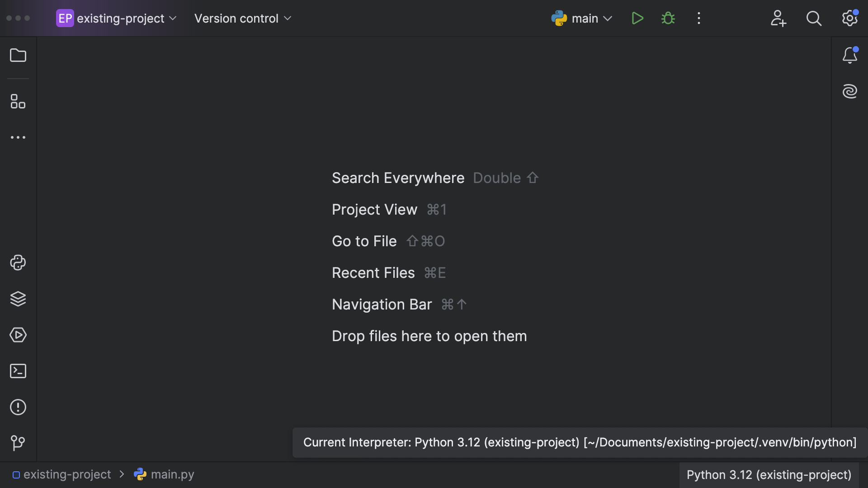The height and width of the screenshot is (488, 868).
Task: Open the Project tool window
Action: point(18,55)
